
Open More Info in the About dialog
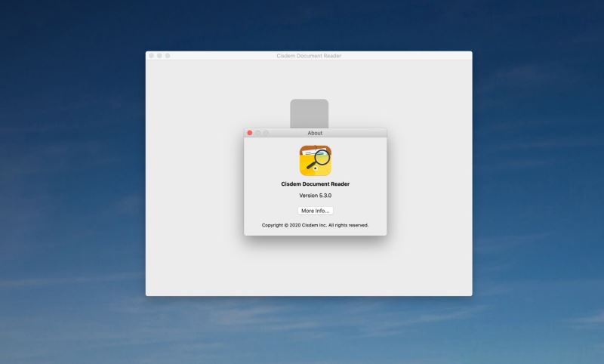coord(315,211)
